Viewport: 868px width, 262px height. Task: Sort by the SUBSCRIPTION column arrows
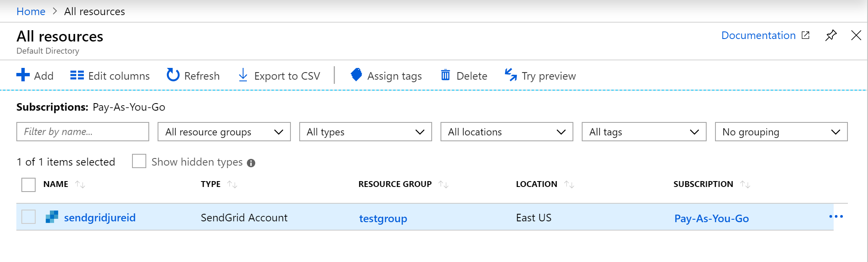745,184
